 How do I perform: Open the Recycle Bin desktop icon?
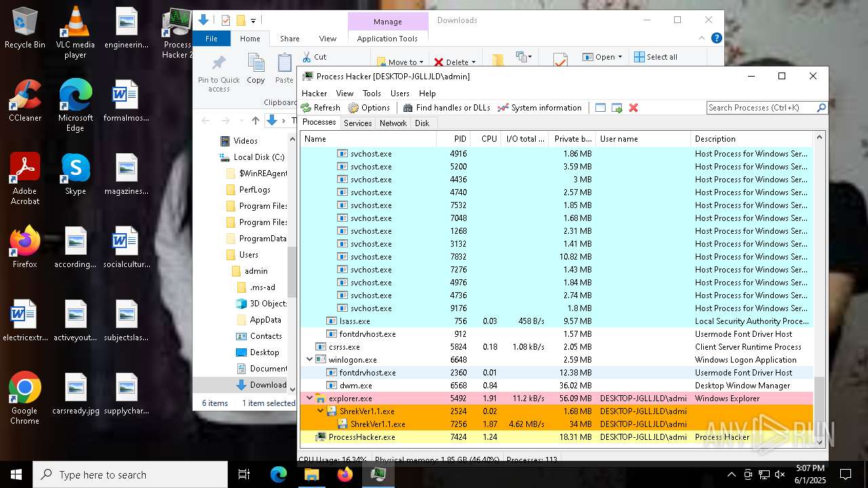point(24,28)
